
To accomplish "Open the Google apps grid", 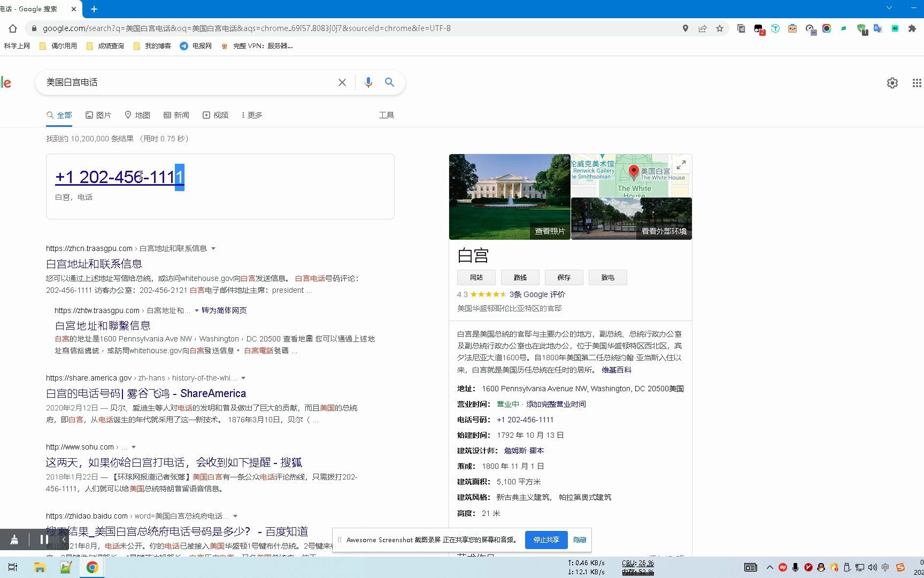I will pyautogui.click(x=917, y=83).
